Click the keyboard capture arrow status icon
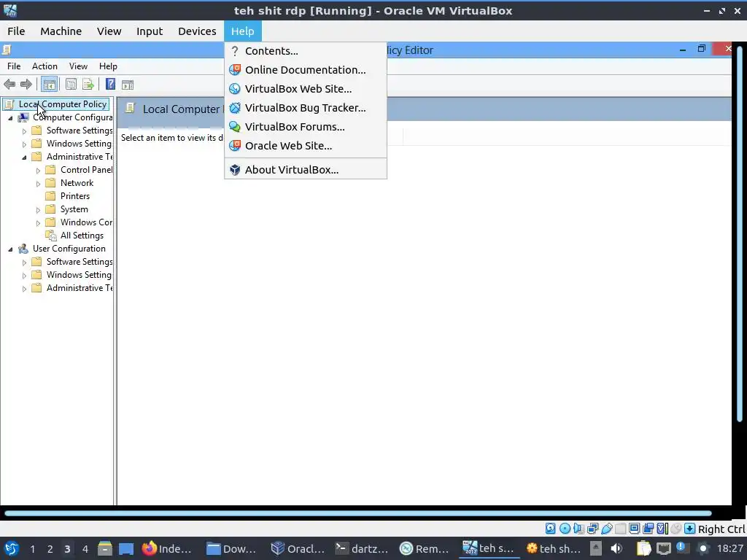Screen dimensions: 747x560 point(689,528)
